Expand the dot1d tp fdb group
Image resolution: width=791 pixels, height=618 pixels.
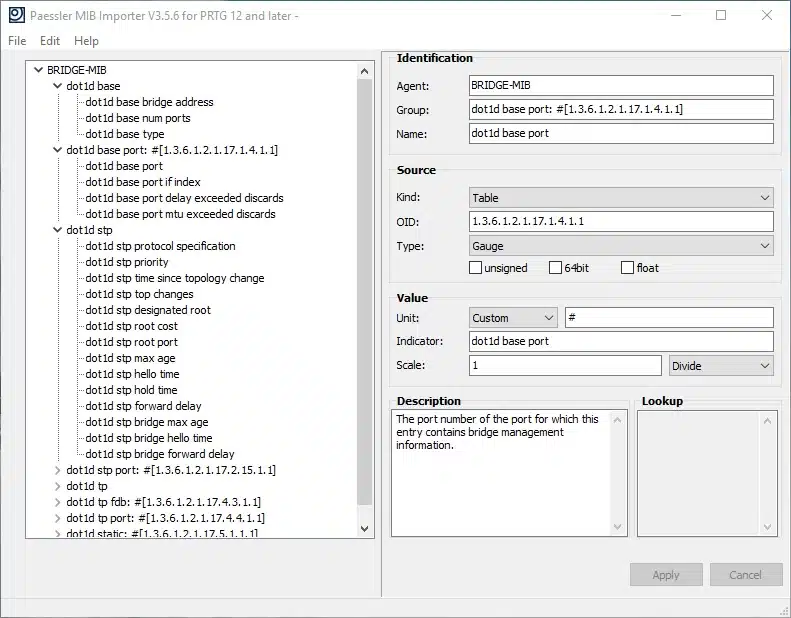58,502
